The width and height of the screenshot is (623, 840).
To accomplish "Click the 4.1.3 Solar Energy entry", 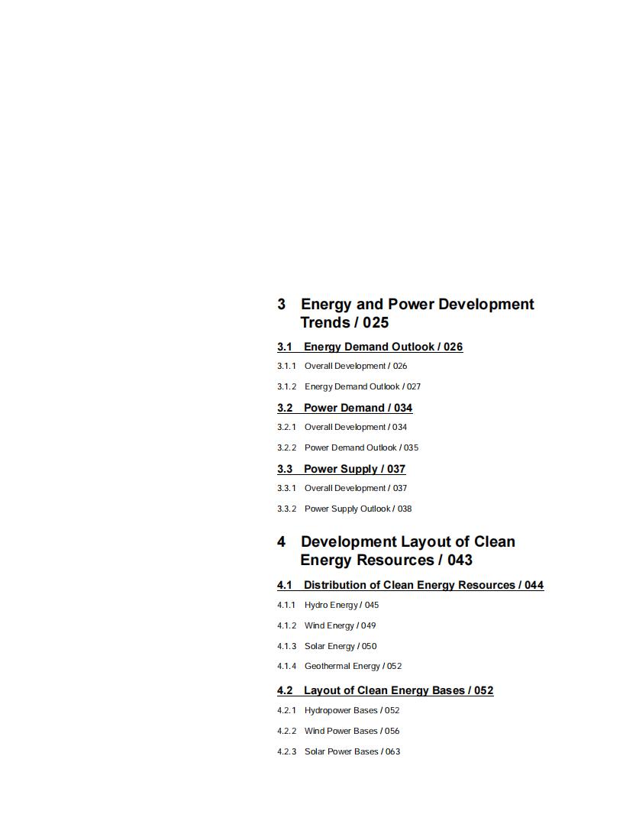I will [327, 646].
